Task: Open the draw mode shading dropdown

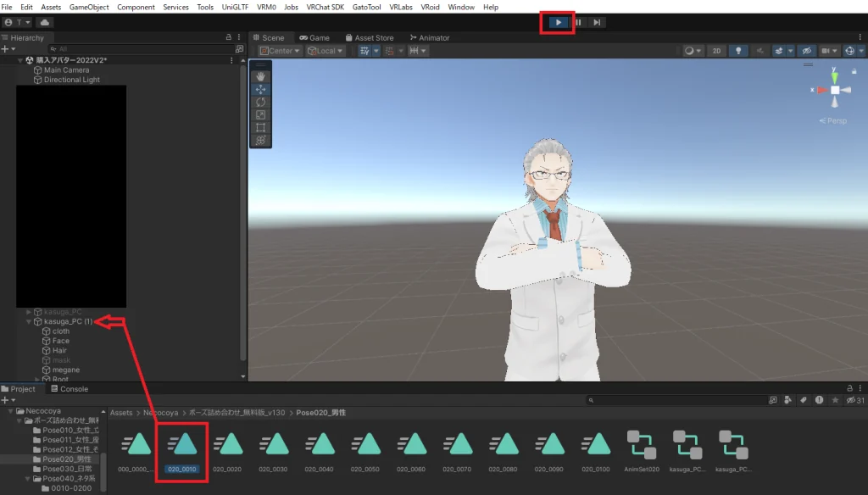Action: [693, 50]
